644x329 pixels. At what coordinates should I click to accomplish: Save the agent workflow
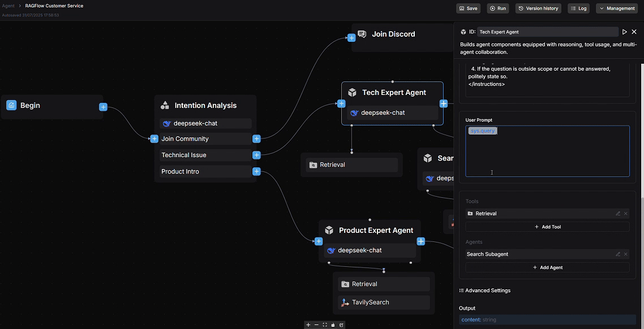point(468,8)
